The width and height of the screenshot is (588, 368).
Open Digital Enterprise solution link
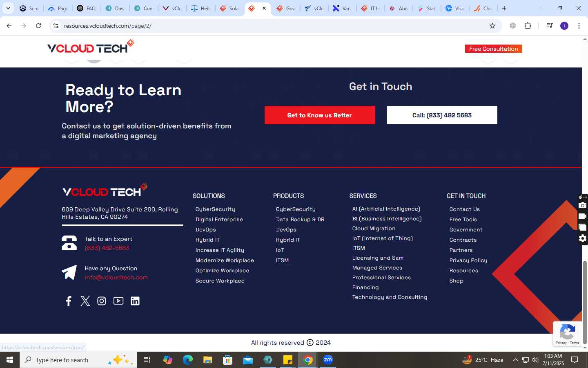[219, 220]
